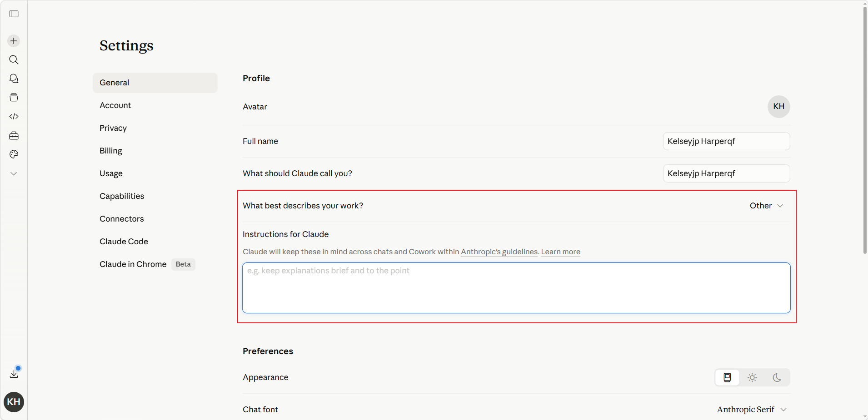Screen dimensions: 868x420
Task: Open the Billing section
Action: [155, 151]
